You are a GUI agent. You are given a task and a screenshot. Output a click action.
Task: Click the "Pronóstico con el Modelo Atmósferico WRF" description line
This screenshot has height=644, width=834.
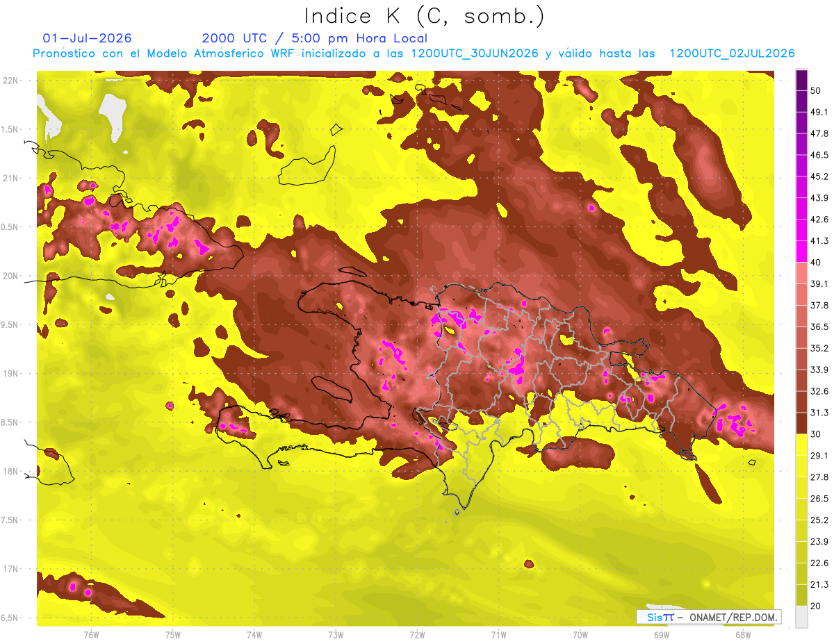click(x=413, y=53)
